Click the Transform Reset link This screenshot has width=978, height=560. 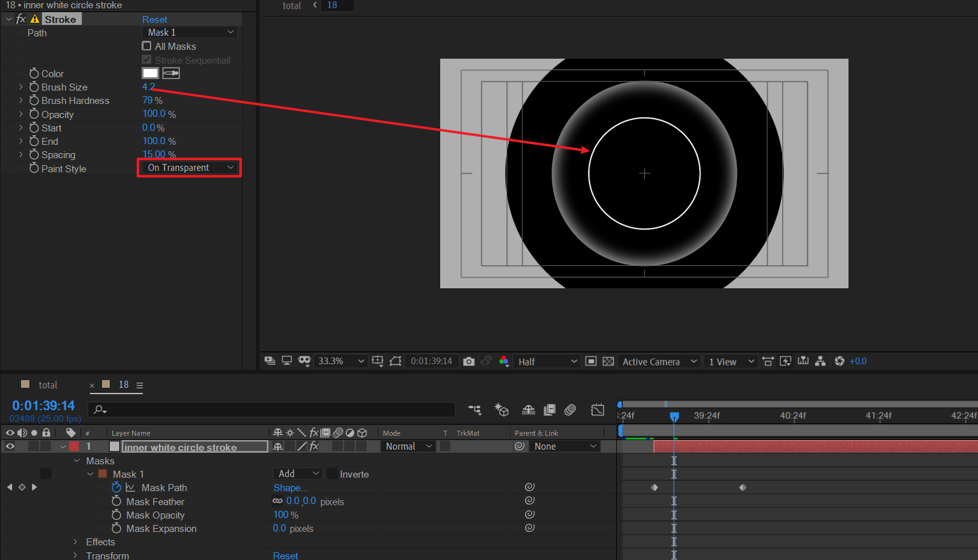pyautogui.click(x=285, y=556)
